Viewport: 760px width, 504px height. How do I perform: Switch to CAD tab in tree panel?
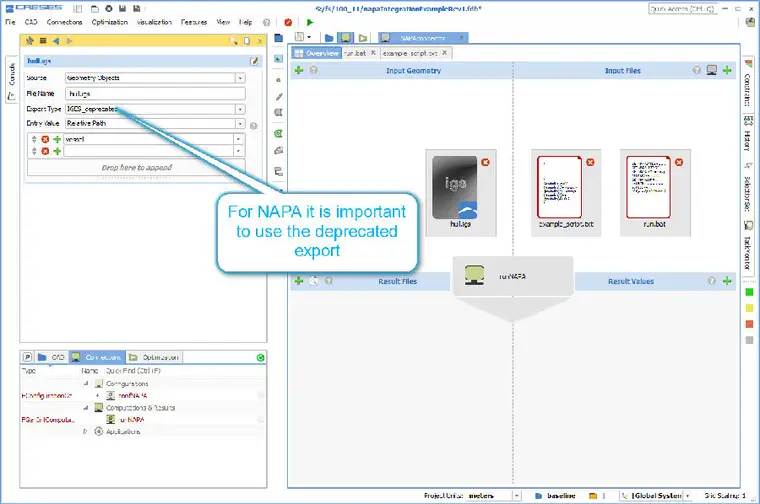point(52,357)
